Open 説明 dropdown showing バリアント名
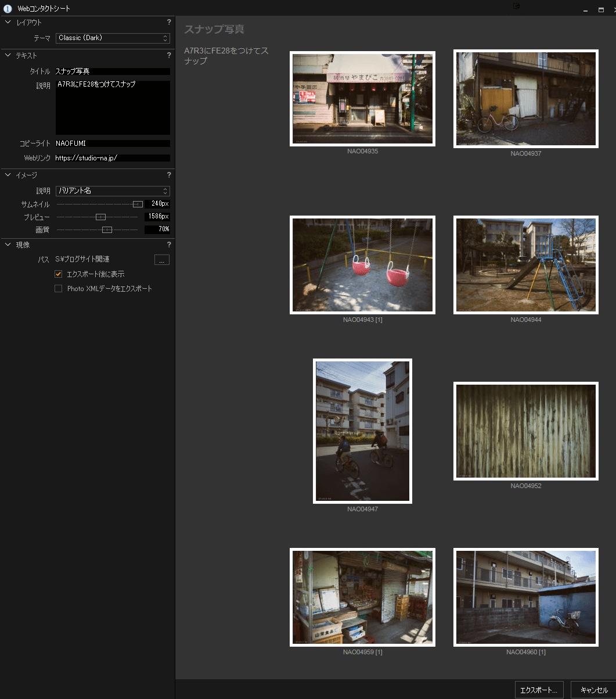 [113, 191]
